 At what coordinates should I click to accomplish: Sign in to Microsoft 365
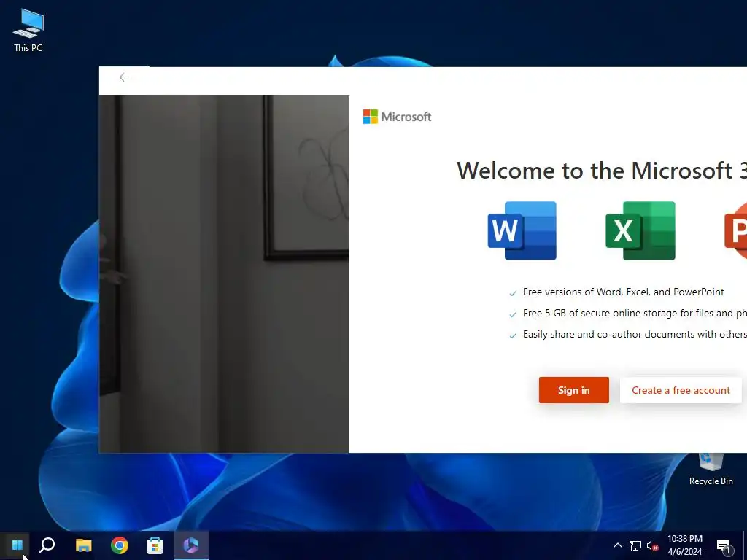pos(573,390)
